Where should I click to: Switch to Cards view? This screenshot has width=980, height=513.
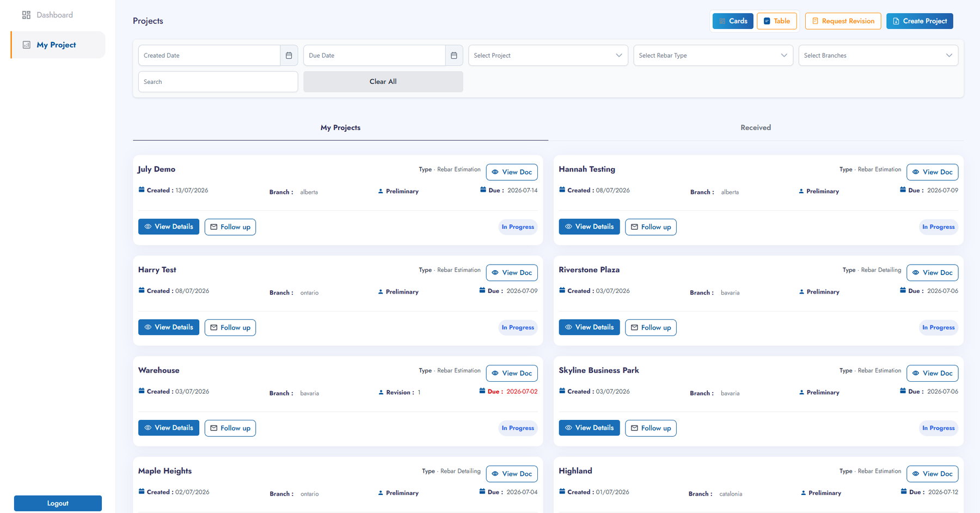pyautogui.click(x=733, y=21)
